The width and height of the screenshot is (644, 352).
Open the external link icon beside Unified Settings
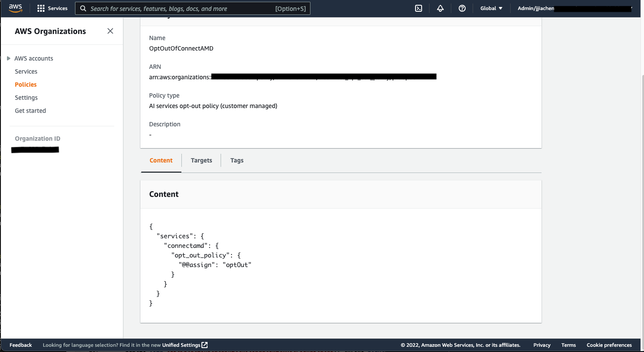(x=204, y=345)
